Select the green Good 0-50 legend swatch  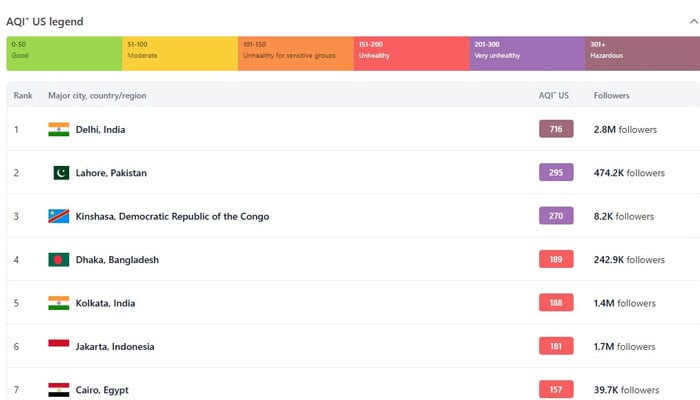pyautogui.click(x=64, y=54)
